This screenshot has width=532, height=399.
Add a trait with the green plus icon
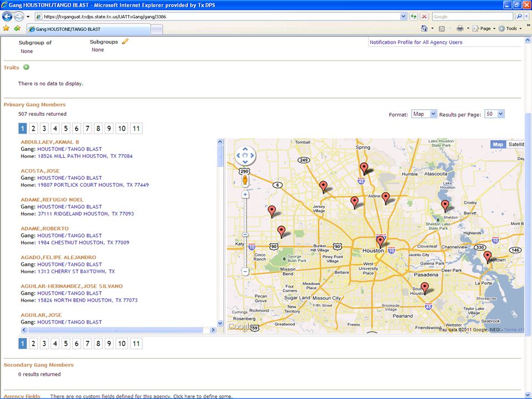26,67
